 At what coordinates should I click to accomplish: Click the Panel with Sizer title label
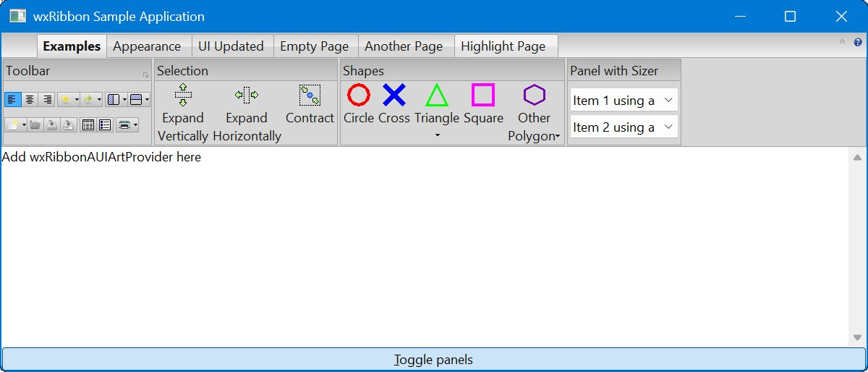pyautogui.click(x=614, y=71)
